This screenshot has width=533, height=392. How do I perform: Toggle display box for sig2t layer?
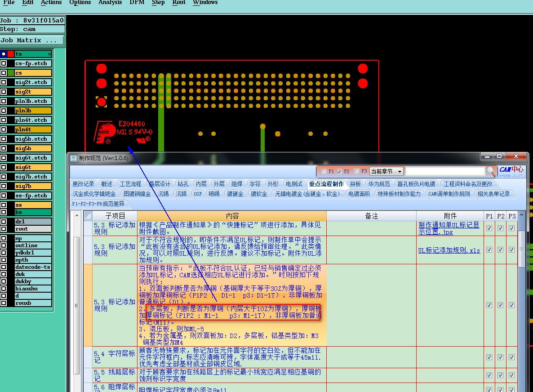(x=4, y=92)
